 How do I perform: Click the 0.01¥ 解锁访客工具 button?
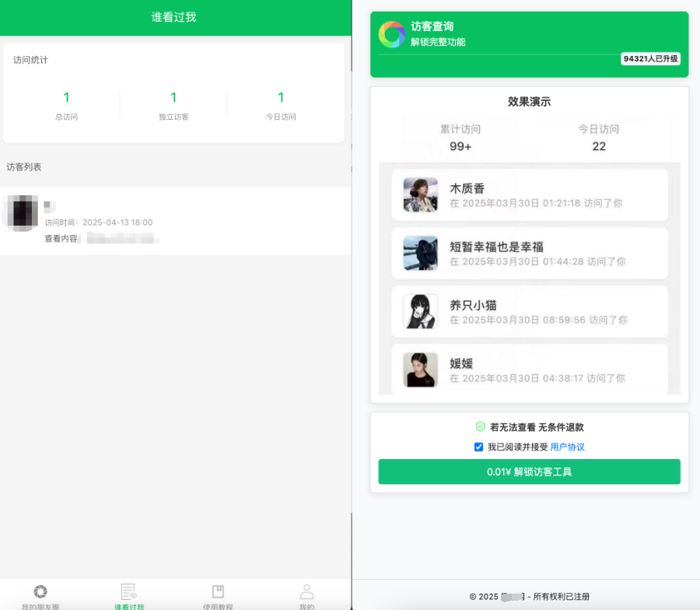point(529,472)
